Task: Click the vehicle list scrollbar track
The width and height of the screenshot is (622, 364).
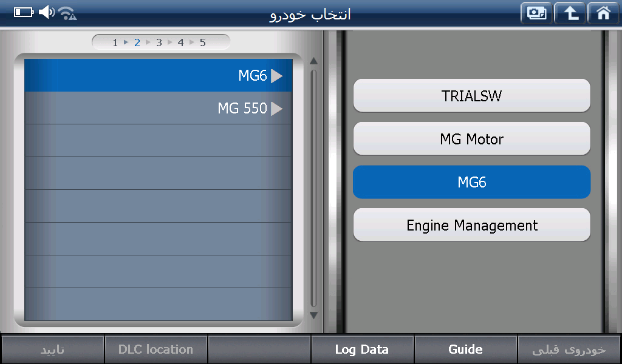Action: [313, 188]
